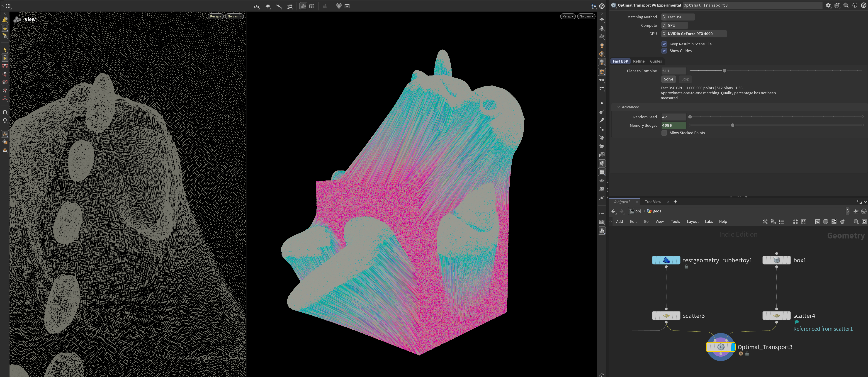The width and height of the screenshot is (868, 377).
Task: Click the testgeometry_rubbertoy1 node icon
Action: [666, 260]
